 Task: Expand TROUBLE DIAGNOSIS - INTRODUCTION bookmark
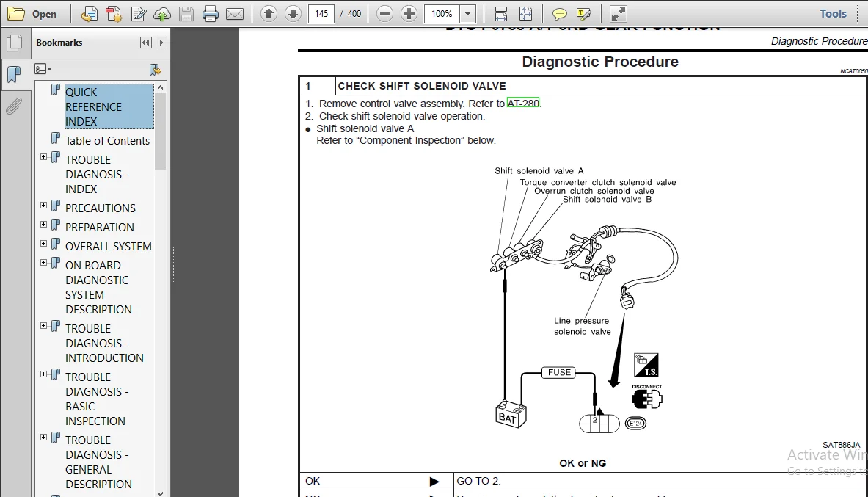[x=44, y=326]
